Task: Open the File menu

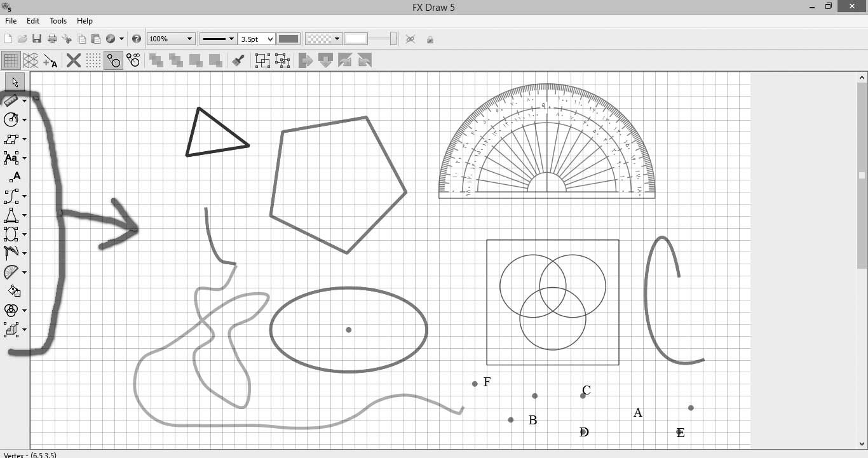Action: pos(11,21)
